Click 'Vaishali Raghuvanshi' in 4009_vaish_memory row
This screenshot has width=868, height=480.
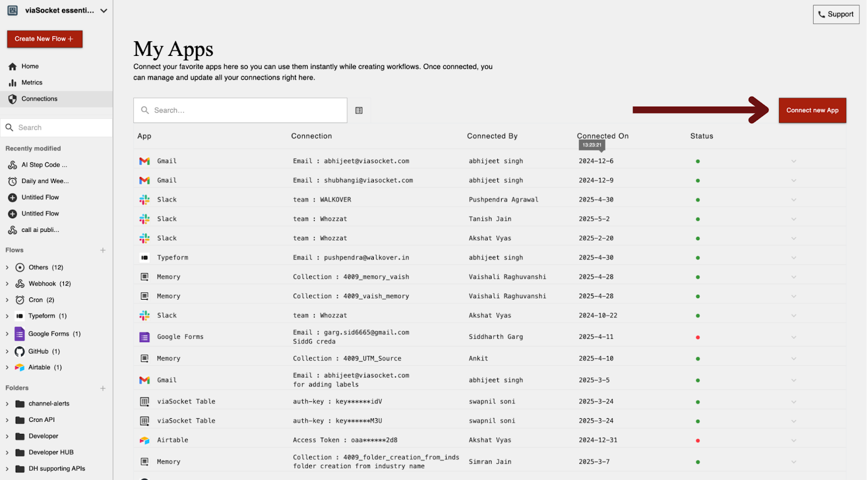(507, 296)
